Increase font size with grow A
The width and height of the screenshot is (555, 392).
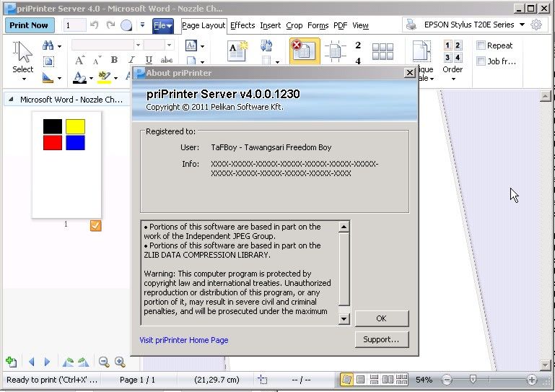coord(79,60)
